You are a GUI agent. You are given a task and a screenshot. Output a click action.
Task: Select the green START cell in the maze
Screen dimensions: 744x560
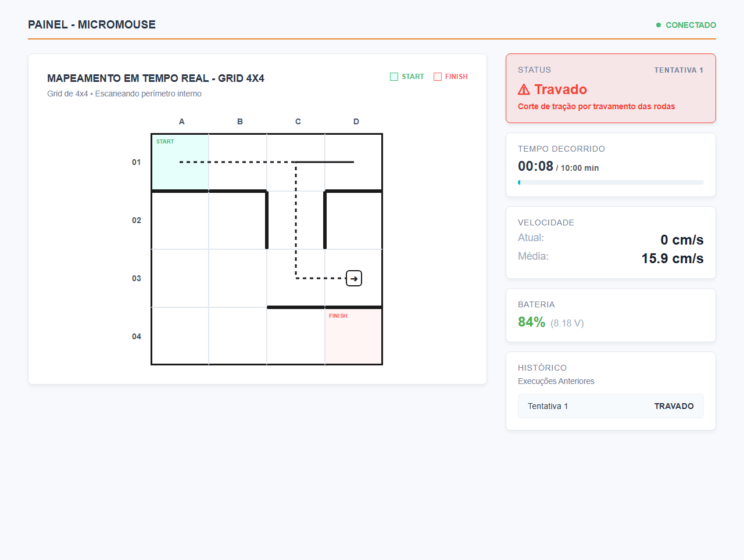click(180, 162)
